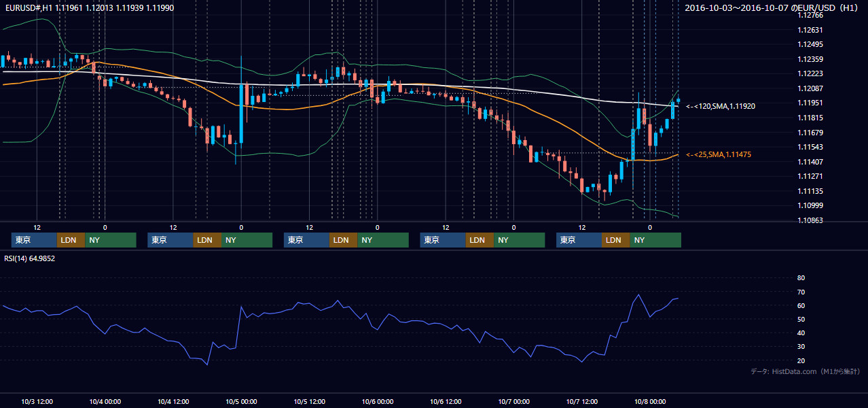Select the 10/5 12:00 time axis label
868x408 pixels.
[x=310, y=402]
